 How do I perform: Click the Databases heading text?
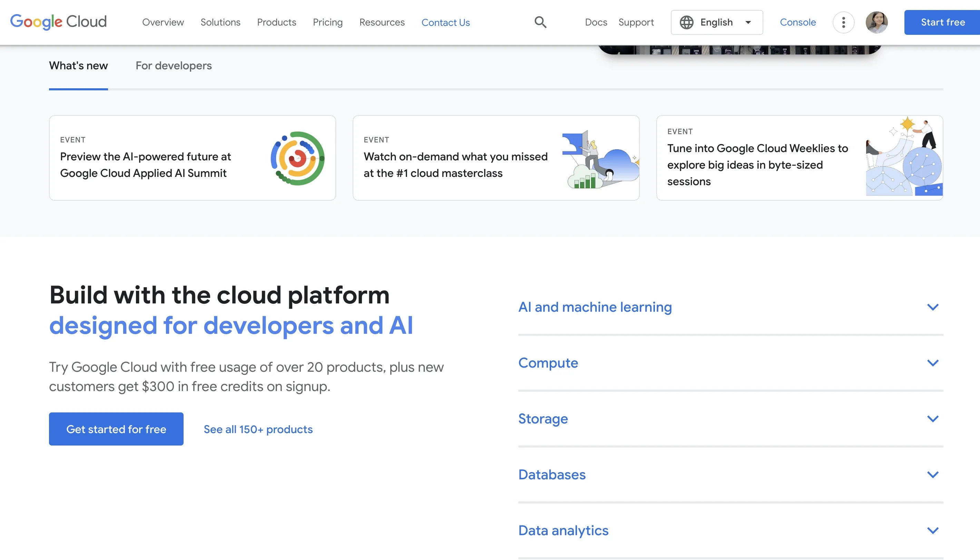pyautogui.click(x=552, y=474)
